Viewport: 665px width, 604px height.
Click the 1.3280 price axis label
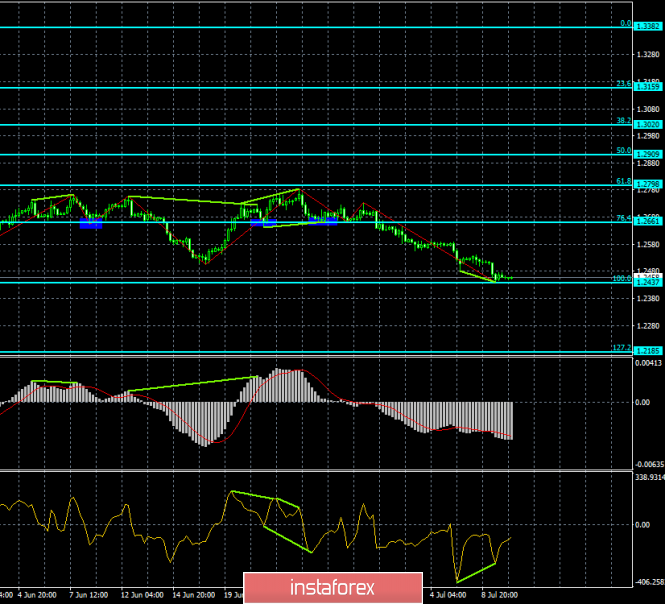tap(649, 54)
